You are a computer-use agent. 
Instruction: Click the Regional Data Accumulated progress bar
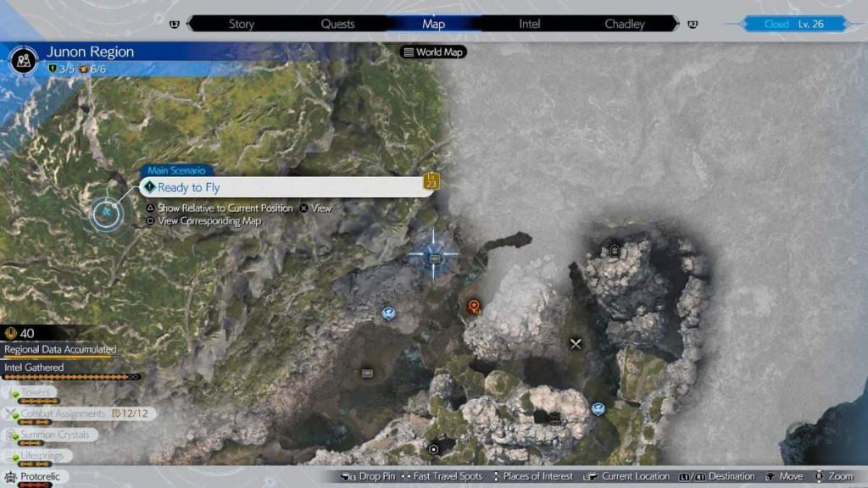[58, 357]
